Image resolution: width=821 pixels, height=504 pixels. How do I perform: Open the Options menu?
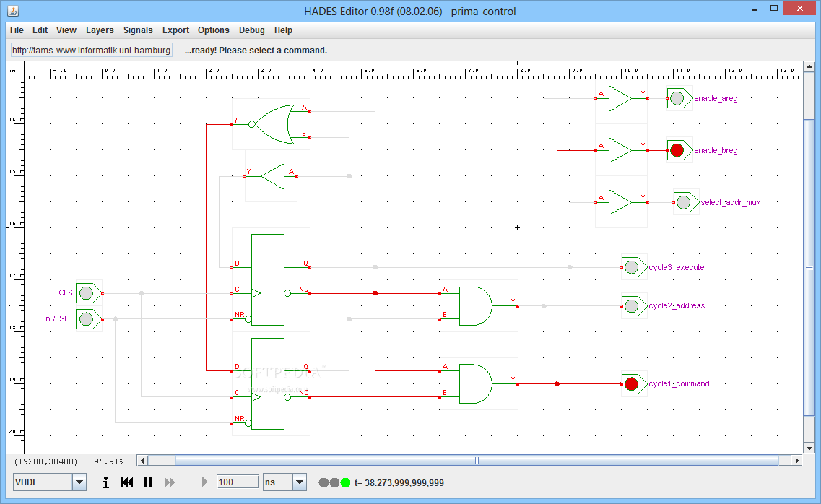[x=213, y=30]
